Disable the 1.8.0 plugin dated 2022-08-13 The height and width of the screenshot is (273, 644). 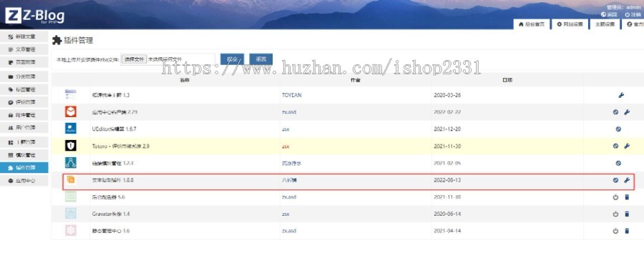[x=615, y=180]
